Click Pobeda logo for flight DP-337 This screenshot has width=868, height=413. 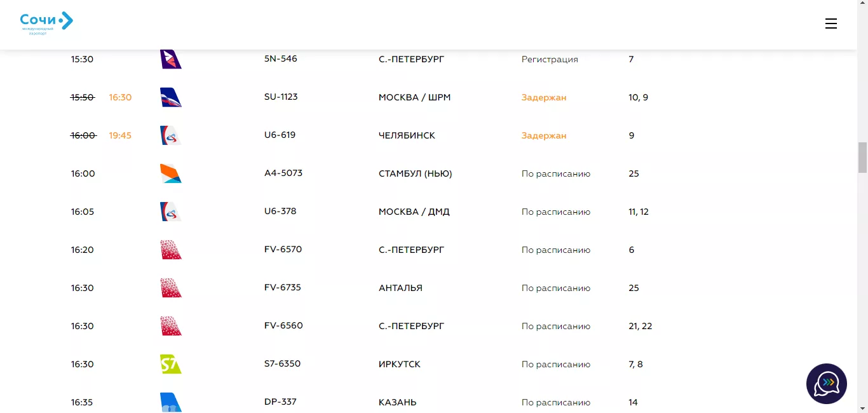point(171,402)
